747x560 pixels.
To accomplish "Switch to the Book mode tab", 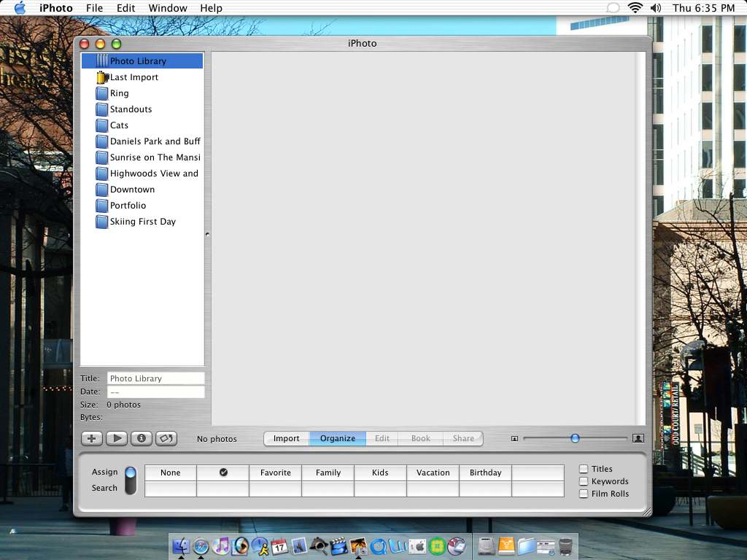I will (421, 438).
